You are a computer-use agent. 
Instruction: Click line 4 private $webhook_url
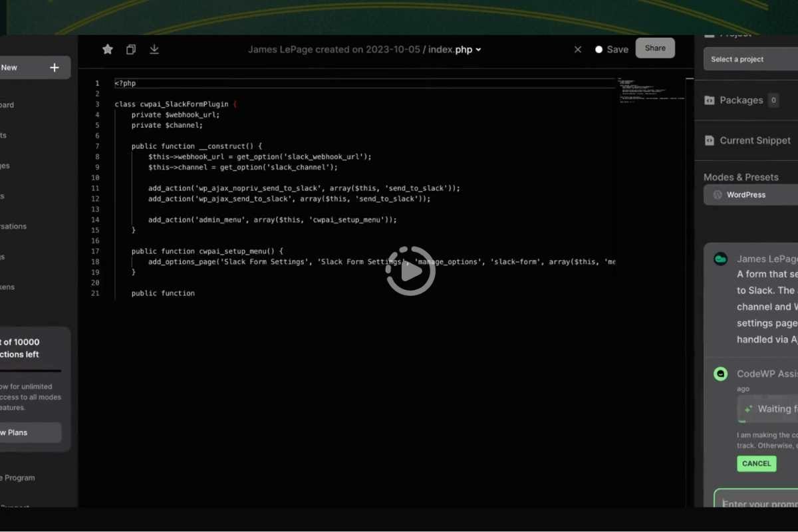pyautogui.click(x=175, y=114)
